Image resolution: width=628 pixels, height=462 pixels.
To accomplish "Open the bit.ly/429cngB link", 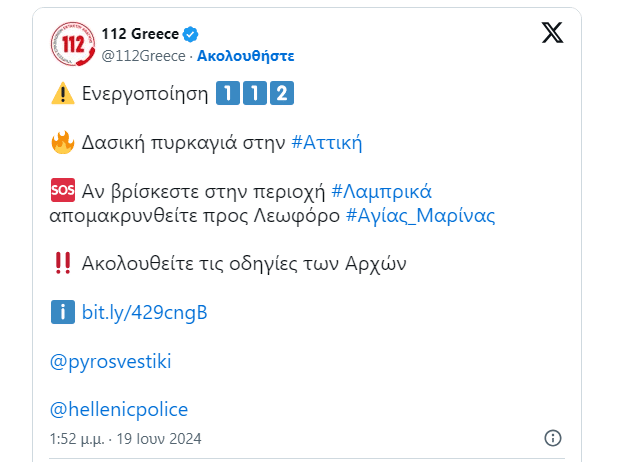I will pyautogui.click(x=145, y=312).
